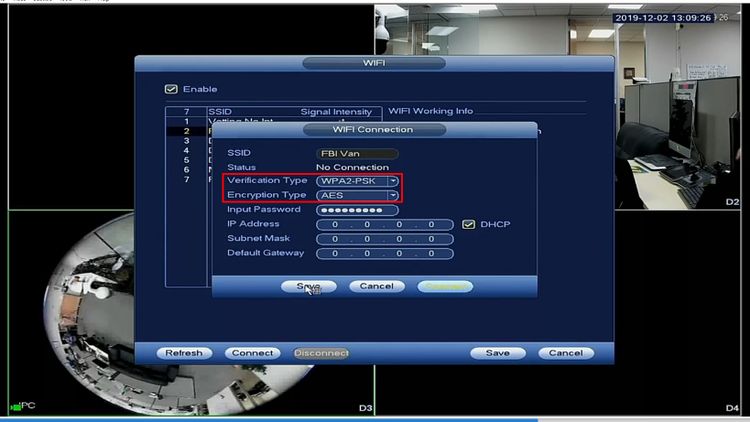Open the Verification Type dropdown arrow
This screenshot has height=422, width=750.
393,181
